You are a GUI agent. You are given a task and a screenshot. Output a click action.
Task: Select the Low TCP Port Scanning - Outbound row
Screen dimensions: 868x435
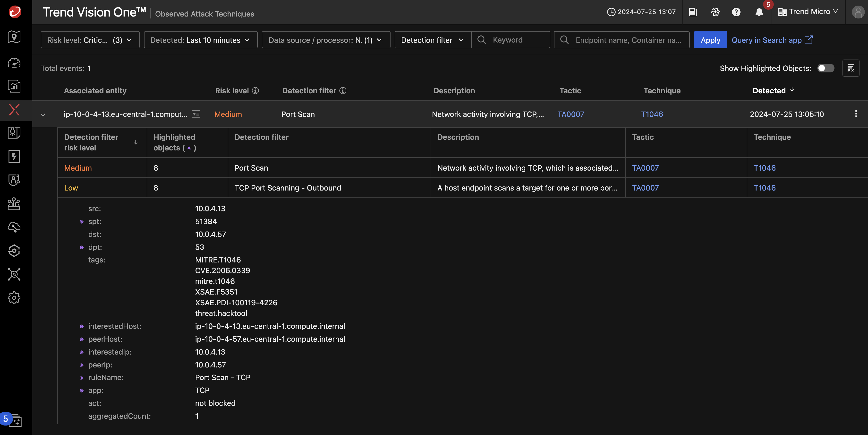[x=463, y=188]
